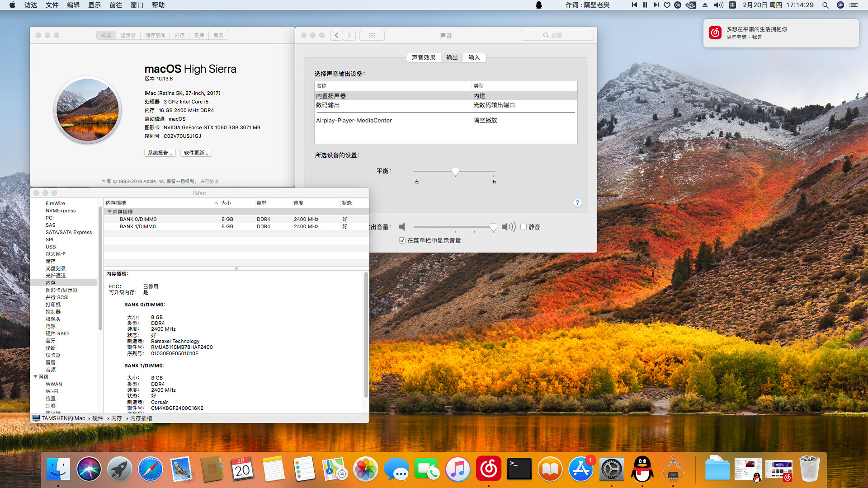Select 图形卡/显示器 in System Information sidebar

[61, 290]
